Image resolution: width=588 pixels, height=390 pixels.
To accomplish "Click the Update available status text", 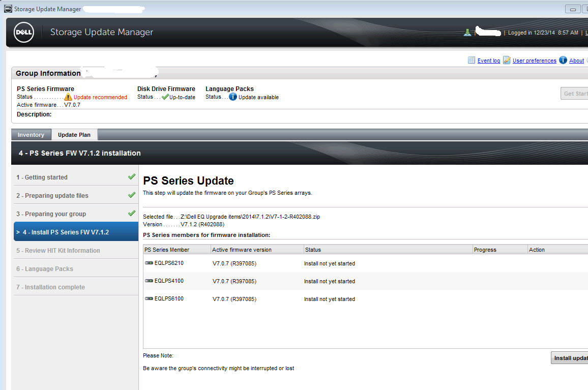I will (x=258, y=97).
